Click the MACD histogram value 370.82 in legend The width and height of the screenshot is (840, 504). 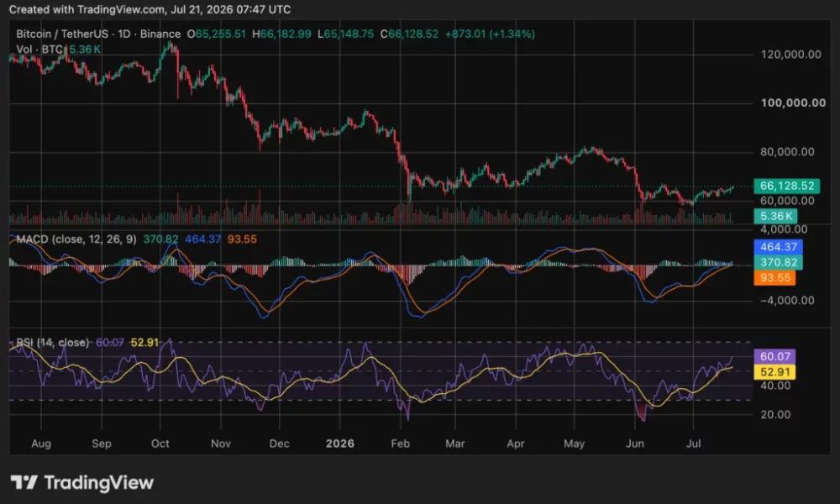click(160, 239)
